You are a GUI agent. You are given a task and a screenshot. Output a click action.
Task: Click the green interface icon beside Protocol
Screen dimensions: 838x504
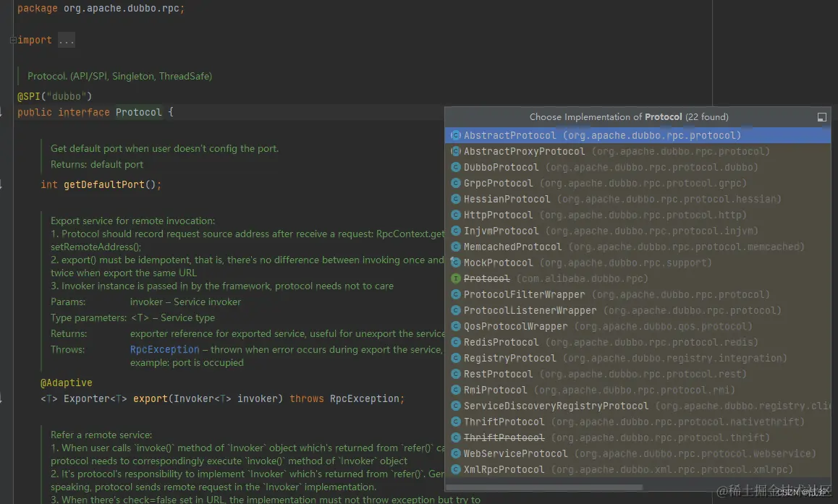point(456,278)
